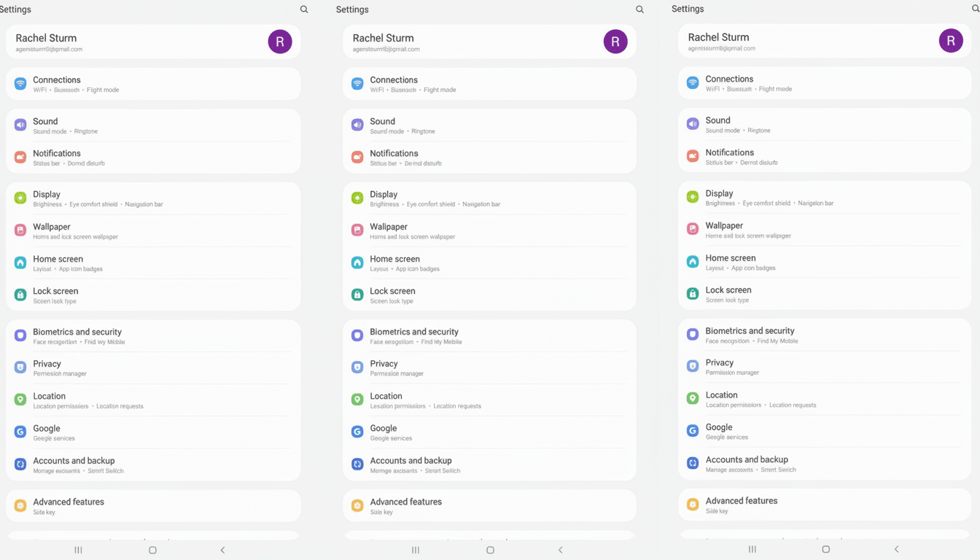Open Accounts and backup via its icon

[19, 464]
